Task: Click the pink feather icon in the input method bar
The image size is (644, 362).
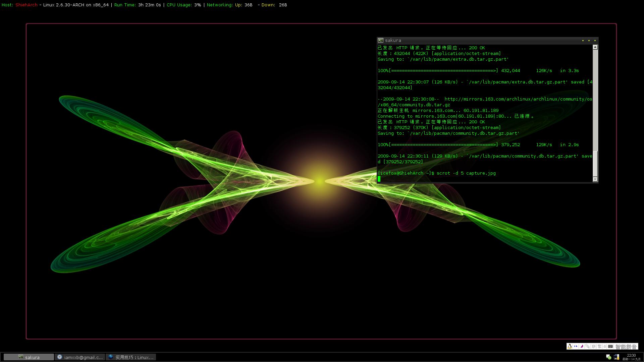Action: (582, 346)
